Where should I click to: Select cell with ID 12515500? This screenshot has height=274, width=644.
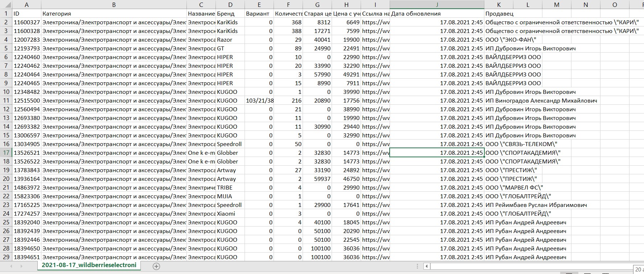tap(27, 101)
